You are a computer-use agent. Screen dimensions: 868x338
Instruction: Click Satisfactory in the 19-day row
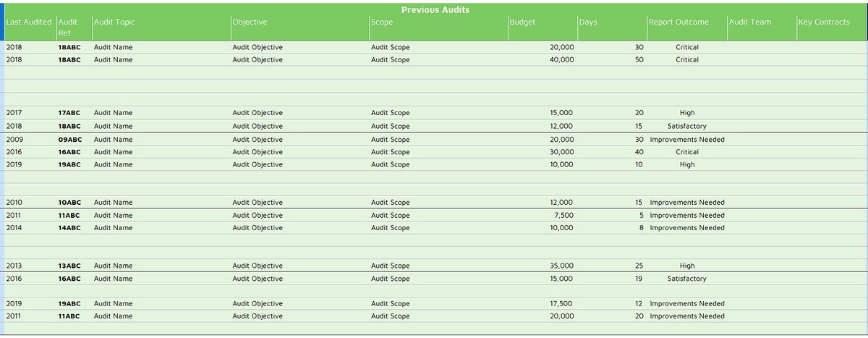point(687,279)
